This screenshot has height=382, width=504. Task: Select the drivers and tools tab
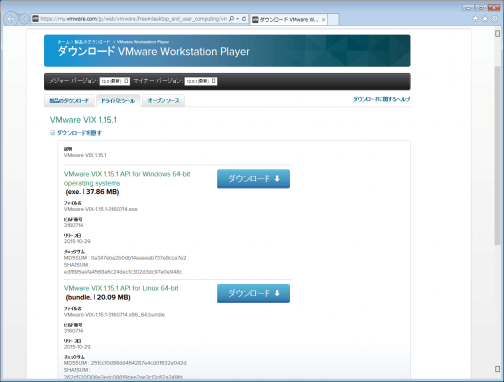118,101
